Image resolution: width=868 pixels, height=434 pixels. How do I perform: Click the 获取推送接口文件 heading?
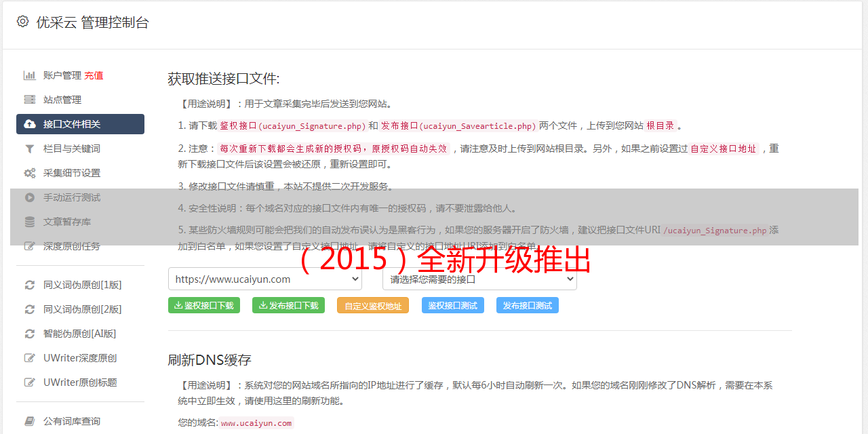tap(224, 79)
